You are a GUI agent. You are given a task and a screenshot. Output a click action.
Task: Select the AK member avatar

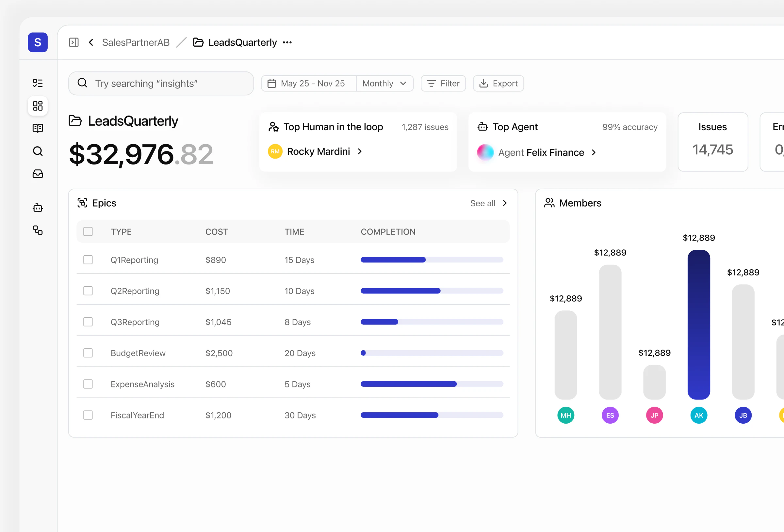[699, 415]
